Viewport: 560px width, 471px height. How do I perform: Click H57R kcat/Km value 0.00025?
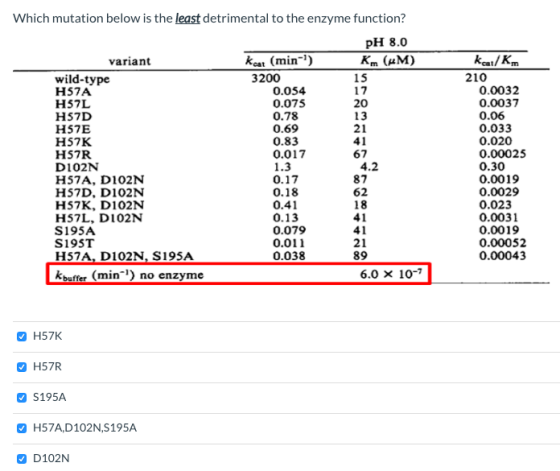coord(502,154)
